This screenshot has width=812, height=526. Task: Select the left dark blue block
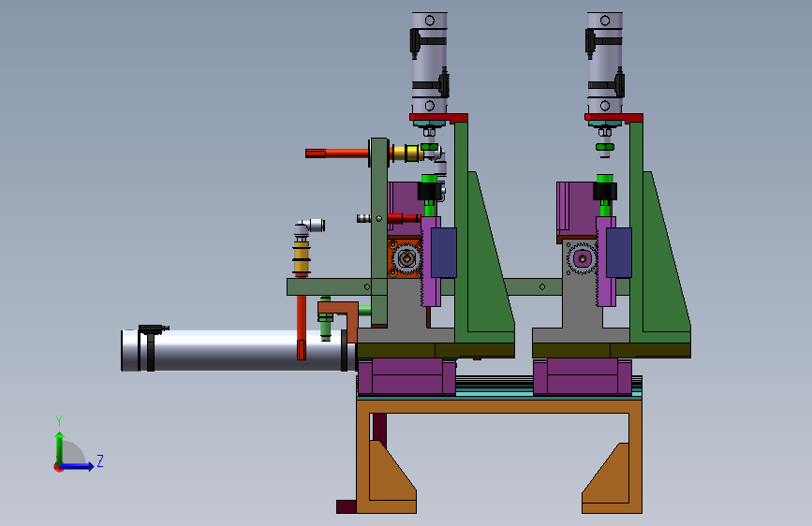444,253
